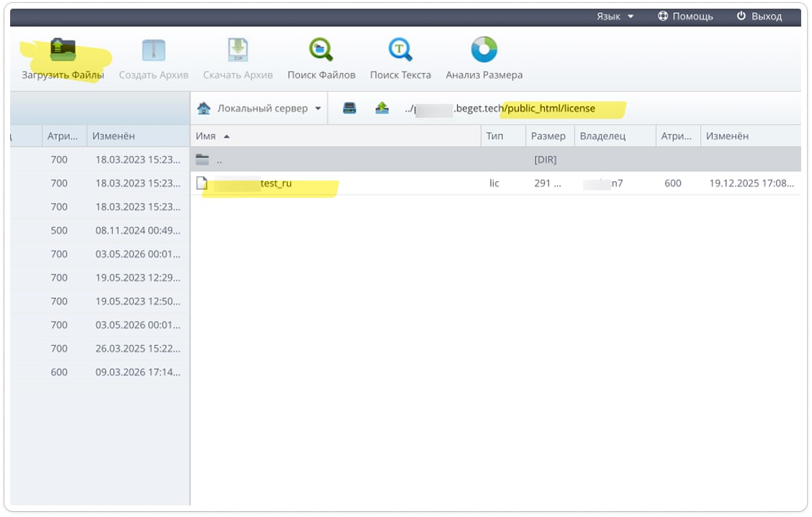Click the Выход logout link text
Image resolution: width=812 pixels, height=517 pixels.
coord(767,17)
